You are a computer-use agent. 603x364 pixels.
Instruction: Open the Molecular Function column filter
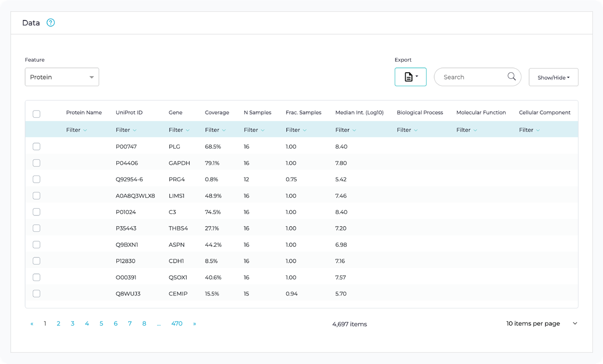tap(467, 130)
